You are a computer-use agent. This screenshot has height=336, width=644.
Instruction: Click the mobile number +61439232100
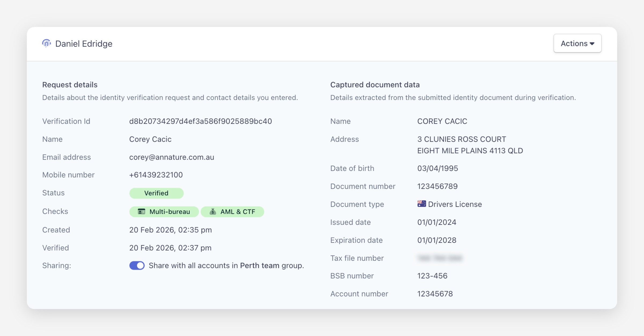(156, 175)
